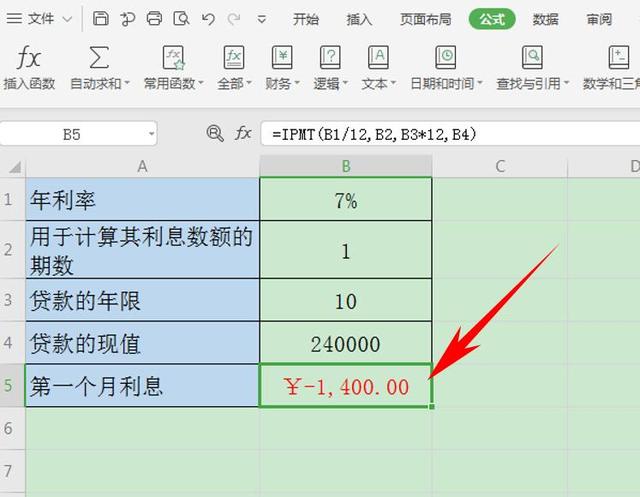Image resolution: width=640 pixels, height=497 pixels.
Task: Click cell containing 贷款的年限
Action: click(x=142, y=300)
